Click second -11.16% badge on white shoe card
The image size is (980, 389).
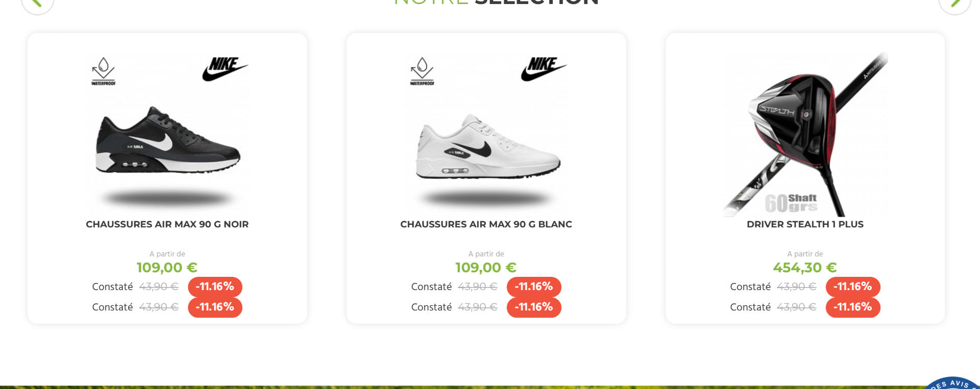click(534, 307)
